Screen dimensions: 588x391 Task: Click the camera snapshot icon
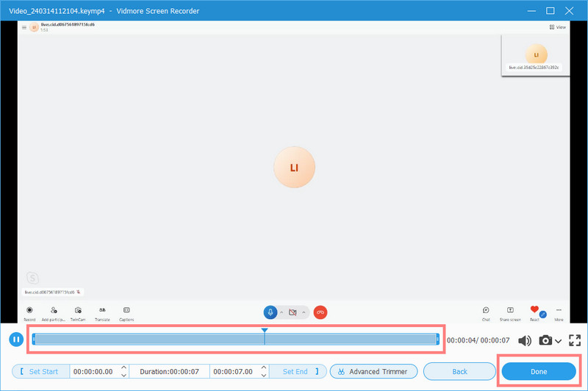[x=545, y=340]
